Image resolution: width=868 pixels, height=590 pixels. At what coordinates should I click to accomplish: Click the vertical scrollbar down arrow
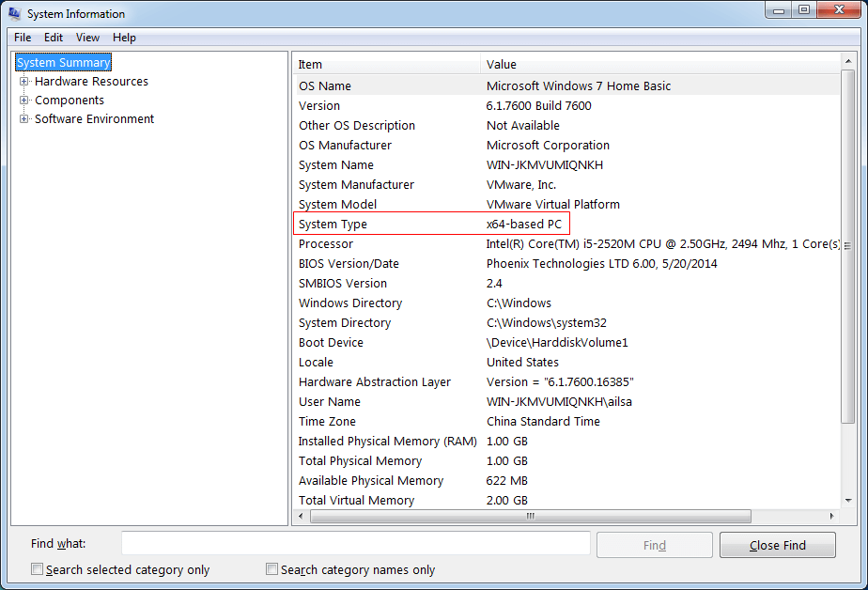pos(848,501)
